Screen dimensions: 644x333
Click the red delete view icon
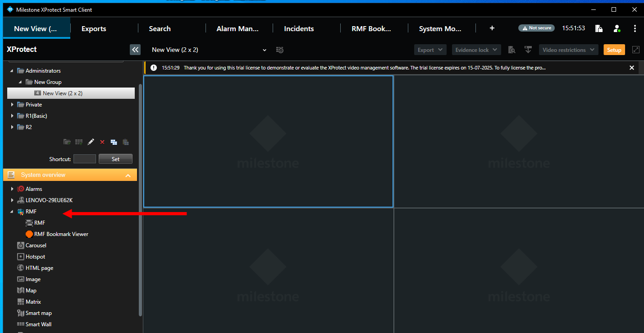click(102, 142)
